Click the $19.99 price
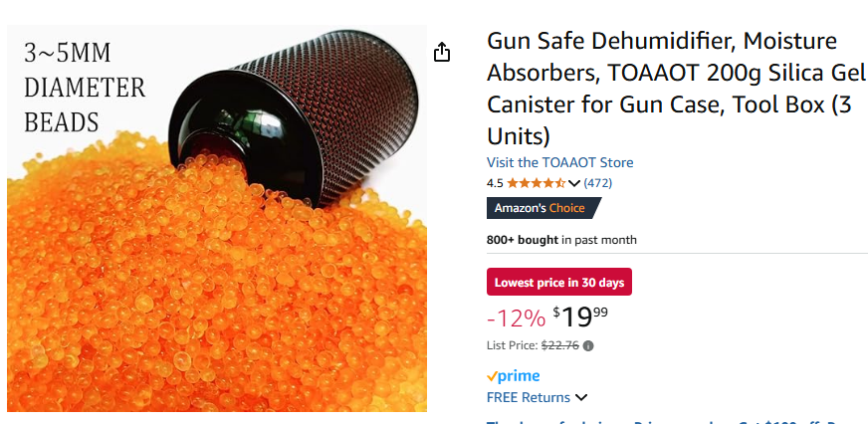The height and width of the screenshot is (424, 868). coord(580,317)
